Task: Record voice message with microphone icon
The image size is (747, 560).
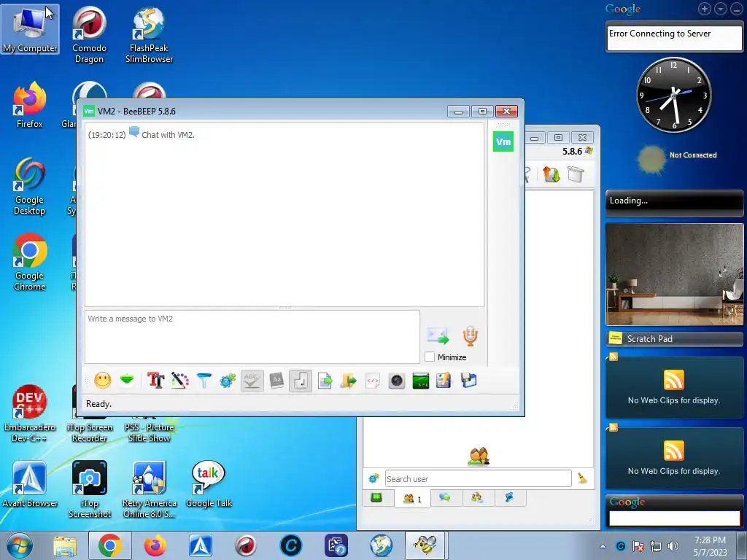Action: click(471, 335)
